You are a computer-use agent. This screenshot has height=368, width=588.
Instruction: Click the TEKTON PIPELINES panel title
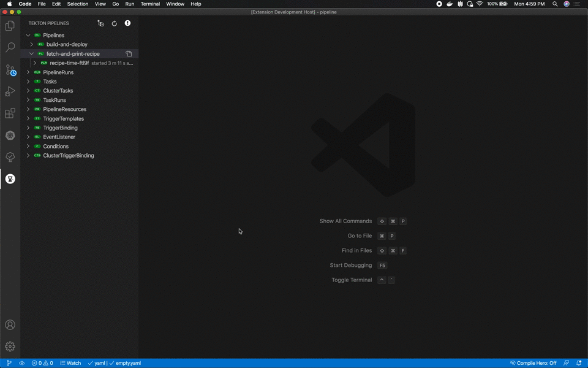(x=49, y=23)
